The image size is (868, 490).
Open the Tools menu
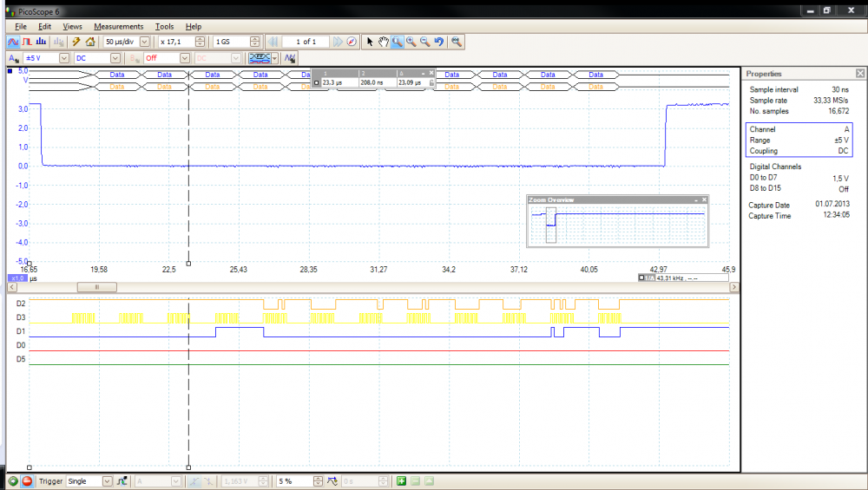tap(164, 27)
